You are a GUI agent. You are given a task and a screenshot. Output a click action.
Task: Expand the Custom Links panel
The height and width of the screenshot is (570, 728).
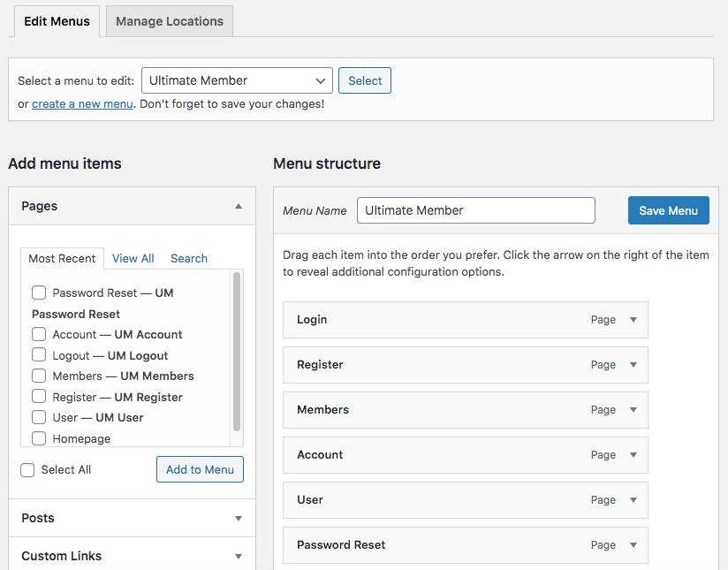(x=239, y=556)
